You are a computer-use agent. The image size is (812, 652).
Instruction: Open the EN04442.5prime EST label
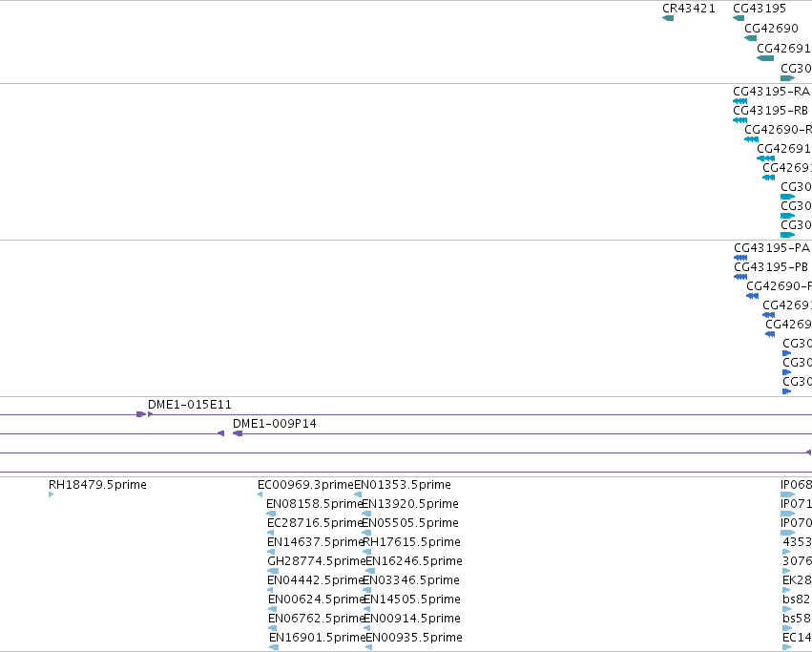[x=316, y=581]
